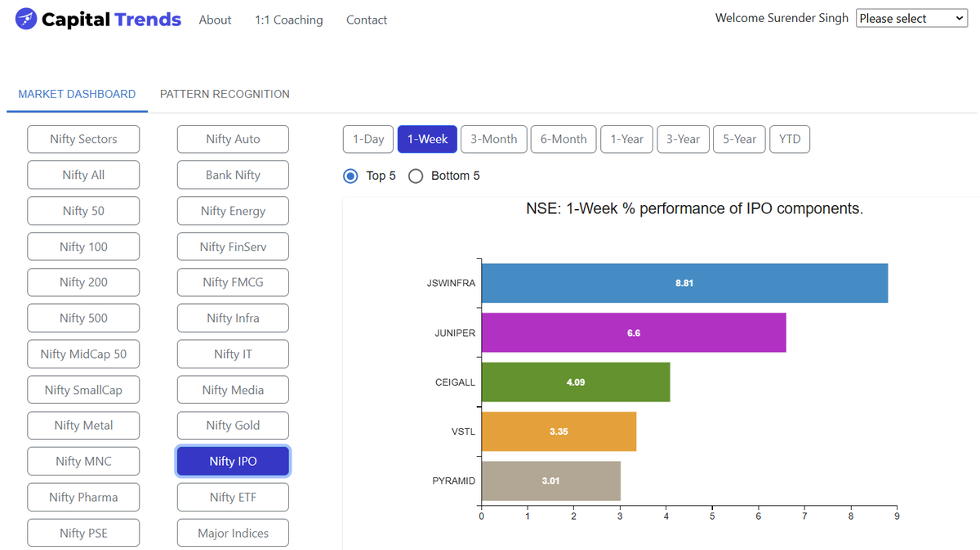Select the Nifty FMCG button
Viewport: 980px width, 550px height.
coord(233,282)
